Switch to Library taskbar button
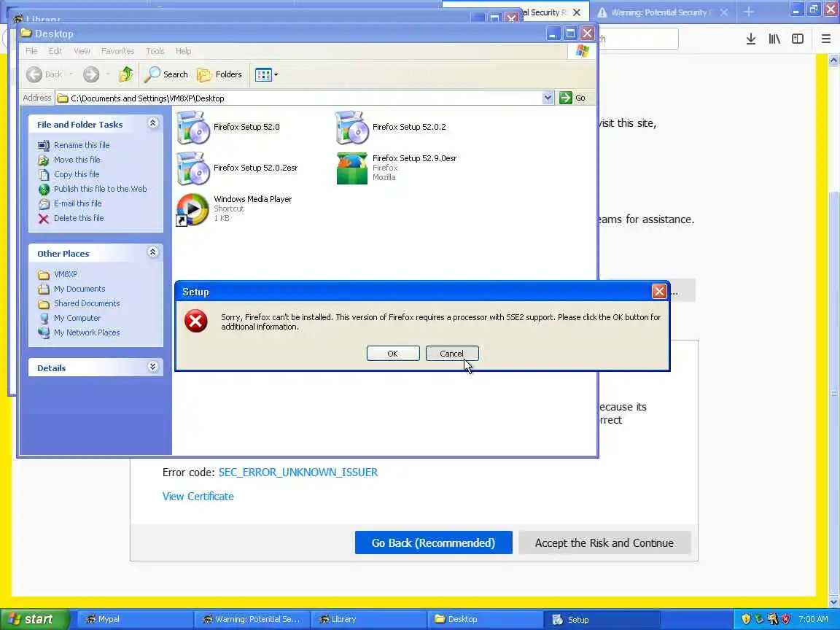The width and height of the screenshot is (840, 630). point(368,619)
